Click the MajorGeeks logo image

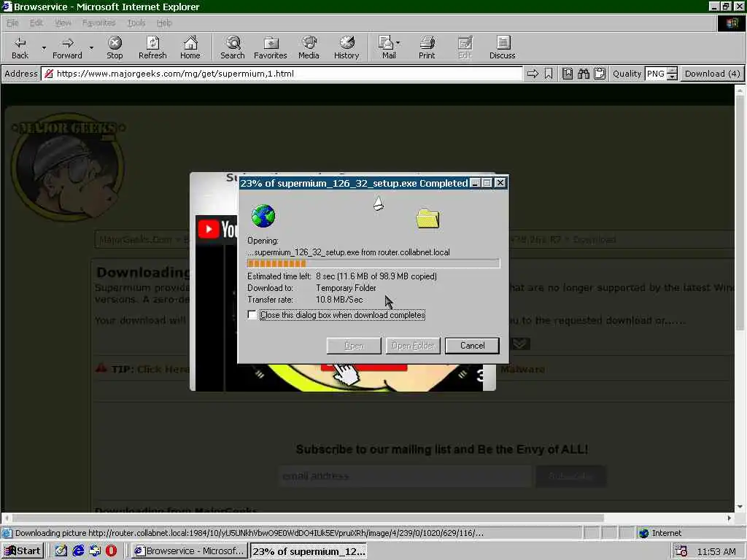[x=68, y=166]
